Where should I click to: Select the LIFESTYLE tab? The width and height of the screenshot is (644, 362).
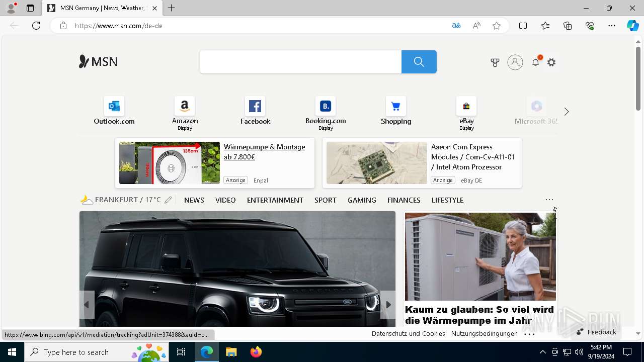click(x=447, y=200)
